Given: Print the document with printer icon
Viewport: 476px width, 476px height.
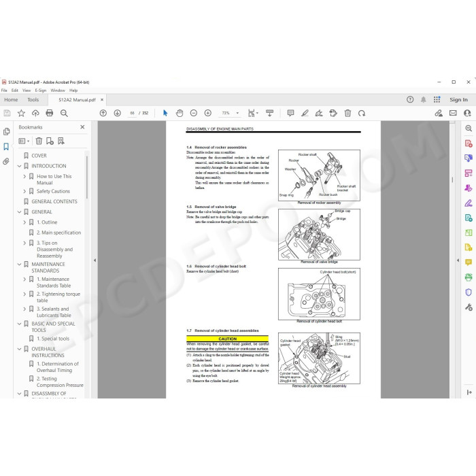Looking at the screenshot, I should pos(50,114).
